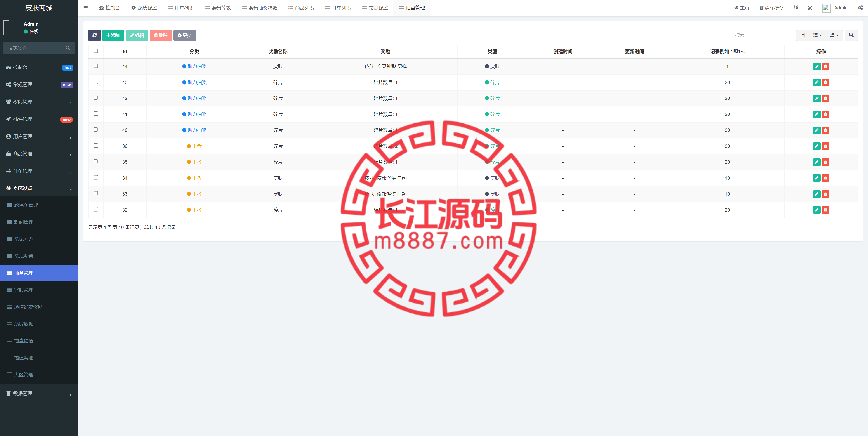Image resolution: width=868 pixels, height=436 pixels.
Task: Click the 碎片 type link in row 43
Action: coord(492,82)
